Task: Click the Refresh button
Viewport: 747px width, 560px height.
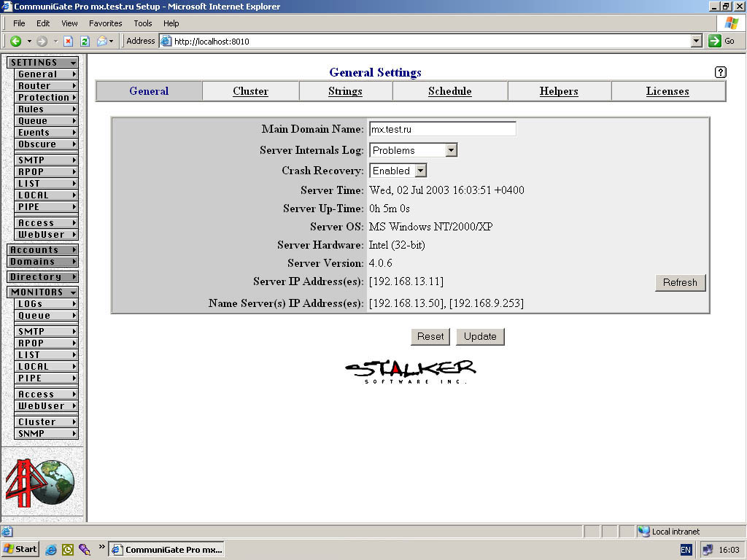Action: point(680,282)
